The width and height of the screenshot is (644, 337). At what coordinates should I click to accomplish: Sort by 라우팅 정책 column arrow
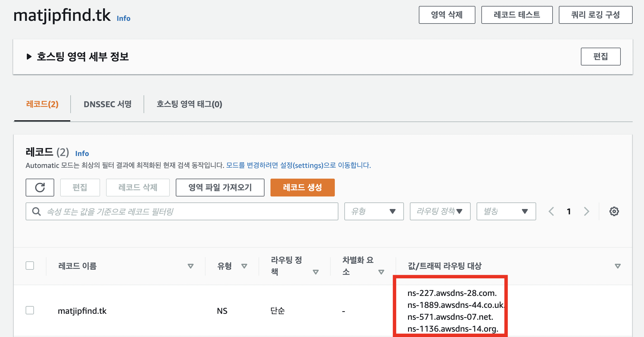click(316, 272)
